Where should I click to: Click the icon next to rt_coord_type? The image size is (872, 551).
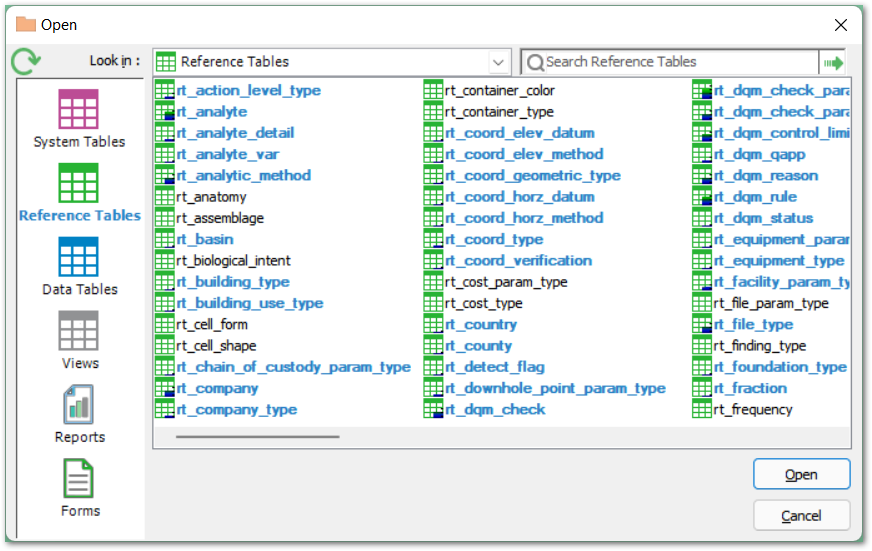click(x=433, y=239)
